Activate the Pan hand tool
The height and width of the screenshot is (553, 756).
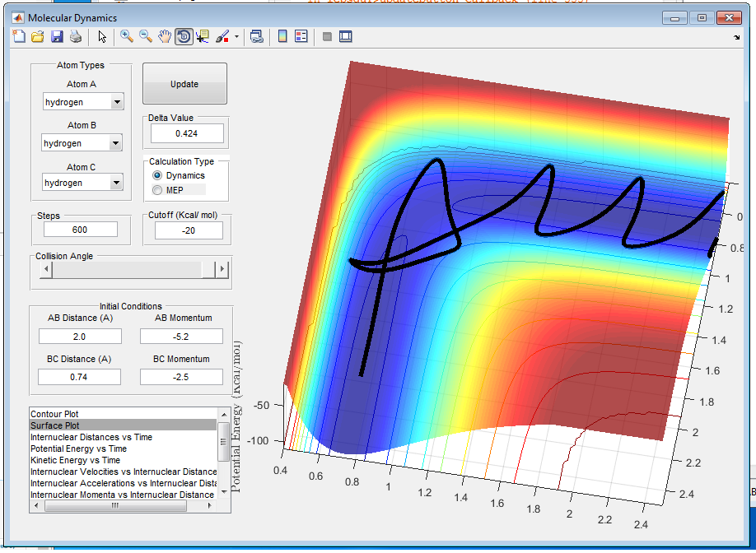tap(165, 36)
